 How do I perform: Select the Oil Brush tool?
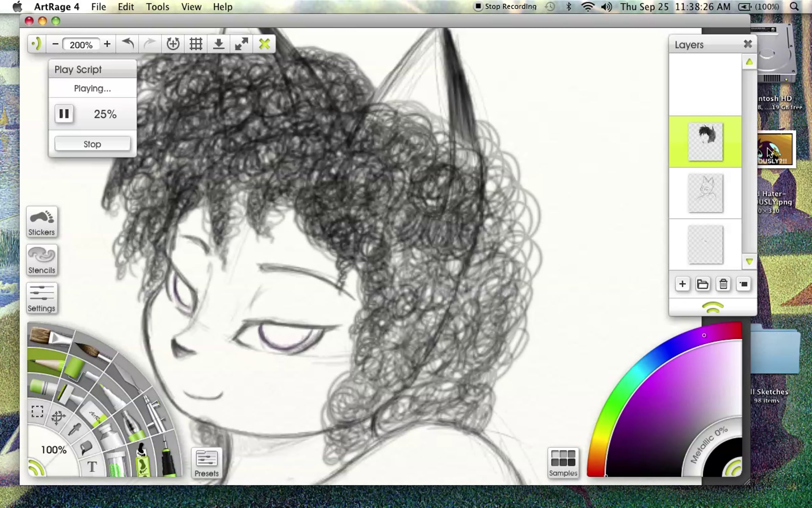click(51, 336)
